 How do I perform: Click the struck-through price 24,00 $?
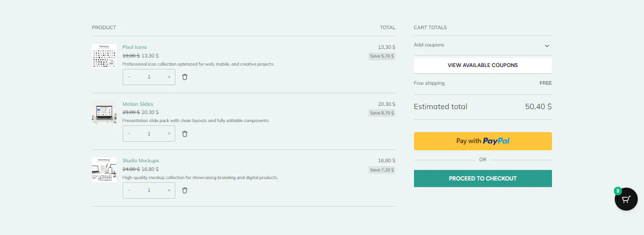tap(131, 169)
